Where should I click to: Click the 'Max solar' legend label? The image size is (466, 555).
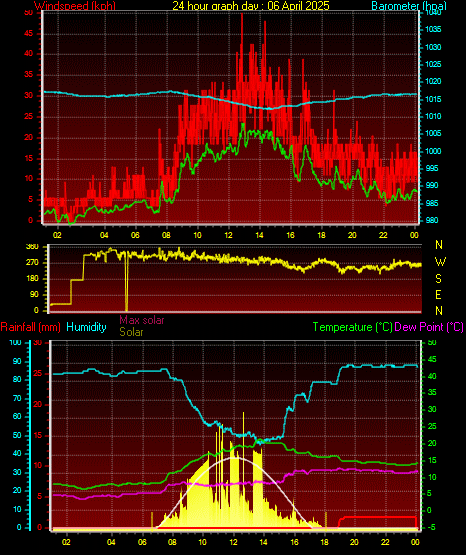142,320
